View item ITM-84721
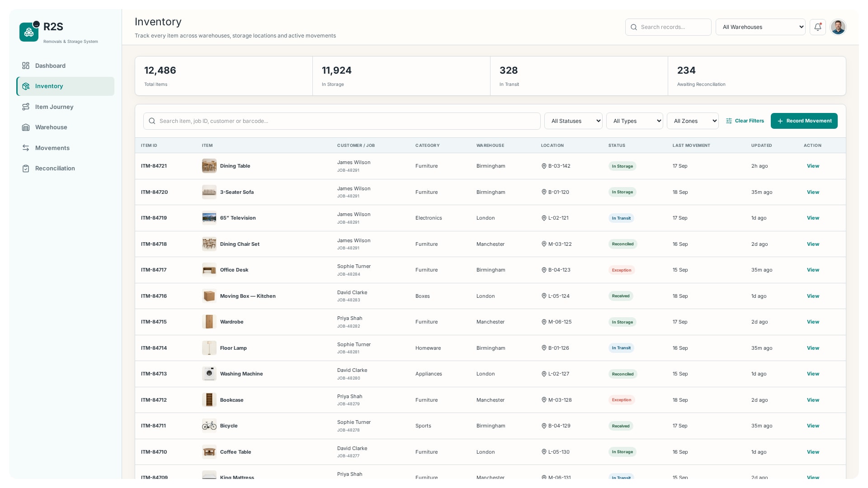 [813, 166]
